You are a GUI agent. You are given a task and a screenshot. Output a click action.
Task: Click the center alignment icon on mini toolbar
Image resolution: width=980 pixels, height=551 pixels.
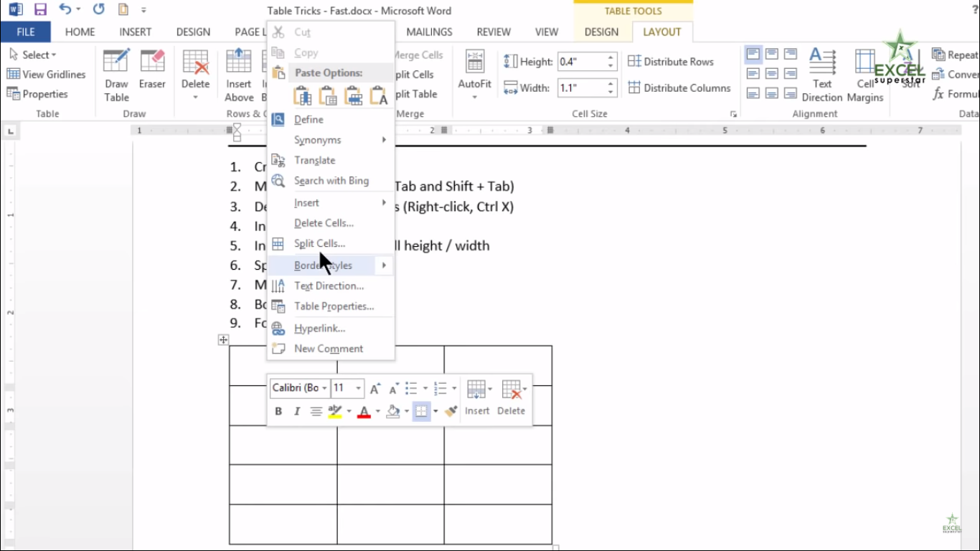click(x=316, y=411)
